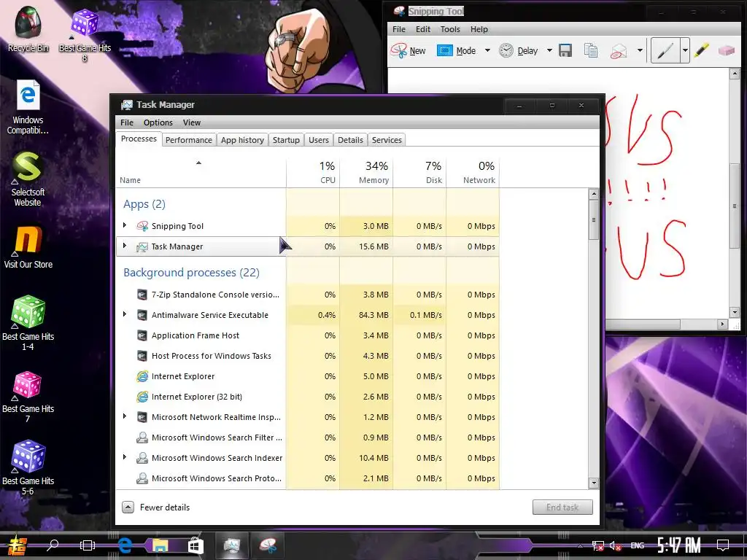Open the Snipping Tool Tools menu

450,29
